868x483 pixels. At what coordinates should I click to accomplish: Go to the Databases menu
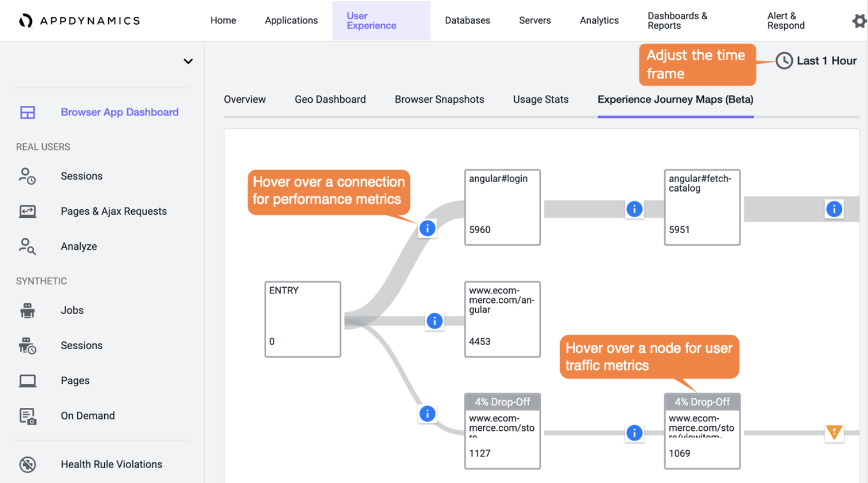(467, 21)
